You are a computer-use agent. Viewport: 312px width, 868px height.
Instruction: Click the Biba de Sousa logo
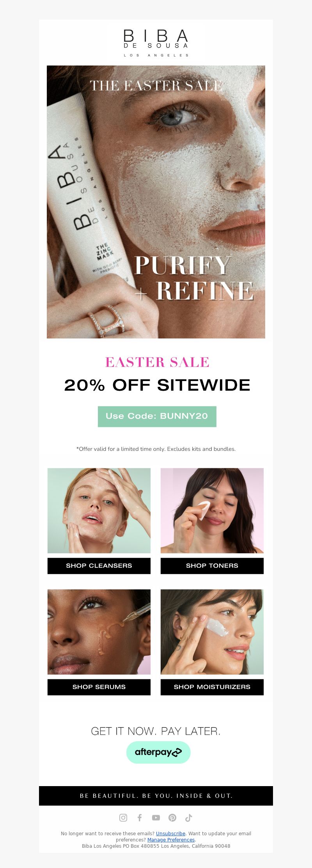pos(156,43)
